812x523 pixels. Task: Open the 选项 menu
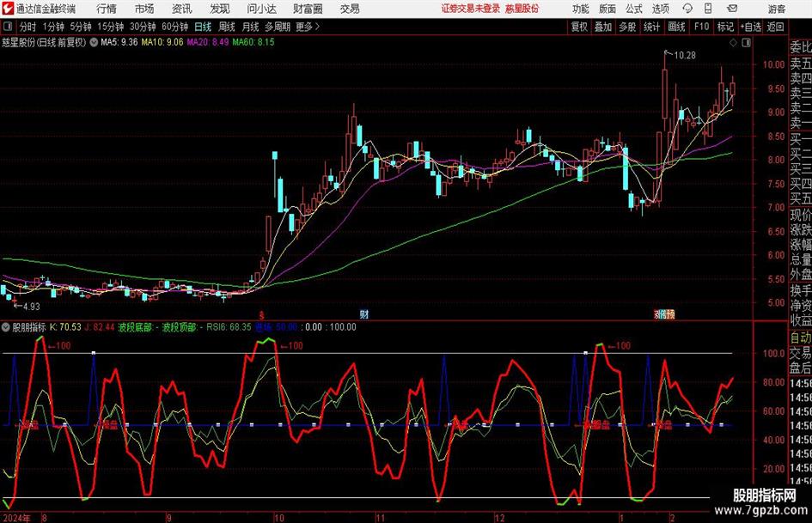tap(660, 9)
